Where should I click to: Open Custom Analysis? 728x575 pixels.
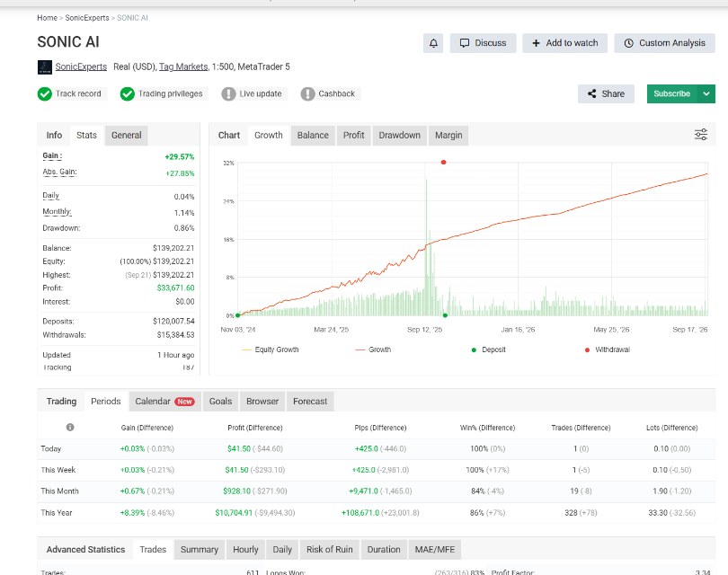tap(664, 43)
